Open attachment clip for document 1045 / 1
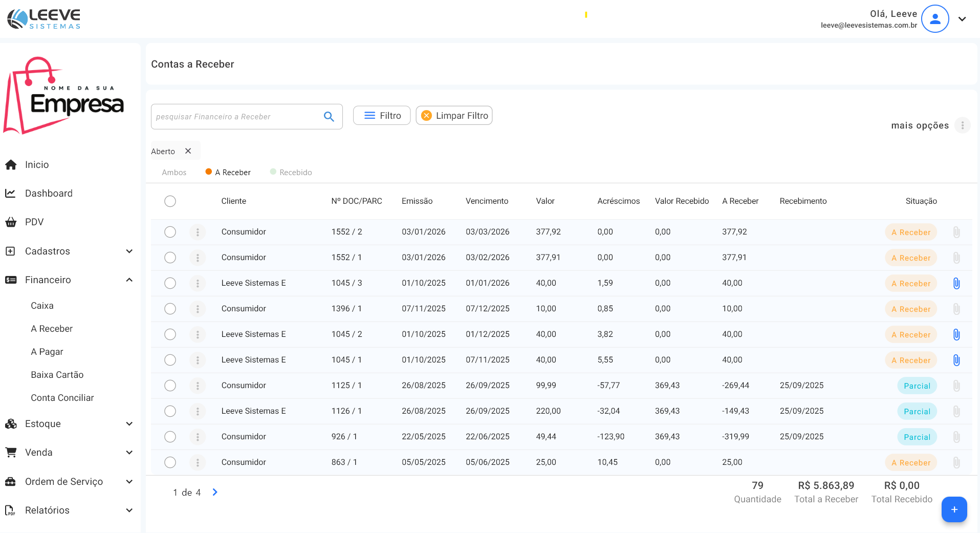Image resolution: width=980 pixels, height=533 pixels. click(x=956, y=360)
